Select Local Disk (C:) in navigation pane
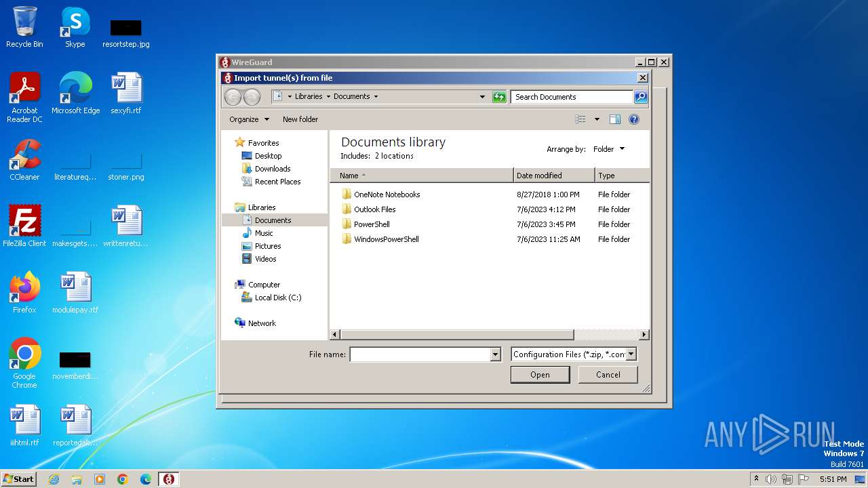868x488 pixels. [278, 298]
